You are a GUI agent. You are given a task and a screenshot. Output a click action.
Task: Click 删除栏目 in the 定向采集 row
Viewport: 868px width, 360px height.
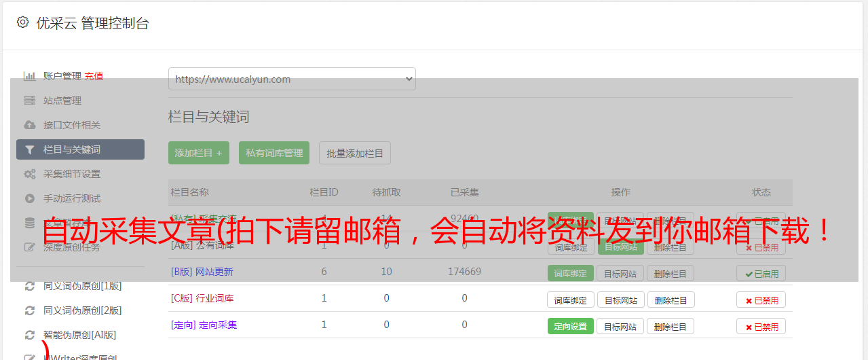[x=671, y=326]
